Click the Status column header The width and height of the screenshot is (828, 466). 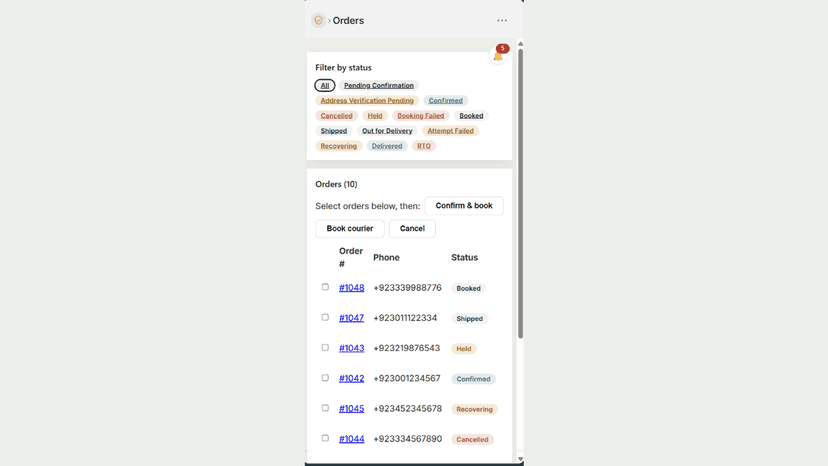tap(465, 257)
